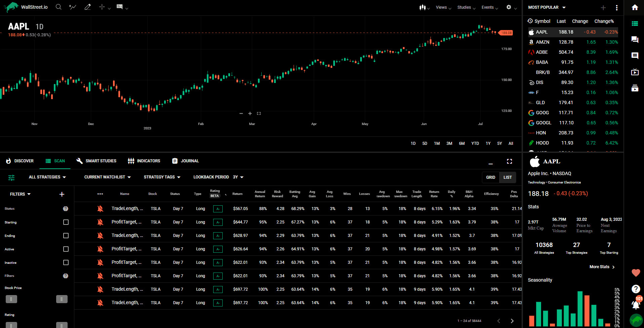Screen dimensions: 644x328
Task: Set chart range to 5Y
Action: pos(500,143)
